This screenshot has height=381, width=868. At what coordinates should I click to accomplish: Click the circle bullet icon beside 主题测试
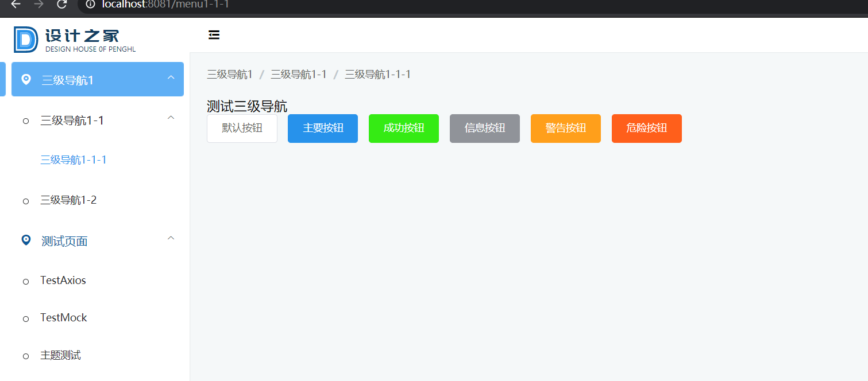point(25,356)
